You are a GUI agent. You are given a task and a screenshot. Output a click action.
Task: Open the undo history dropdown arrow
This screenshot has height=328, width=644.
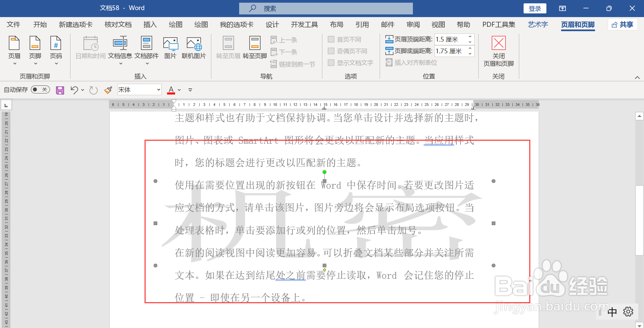(83, 90)
